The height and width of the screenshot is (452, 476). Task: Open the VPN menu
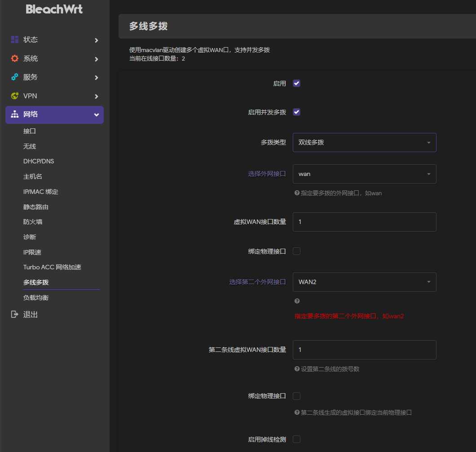pos(54,96)
